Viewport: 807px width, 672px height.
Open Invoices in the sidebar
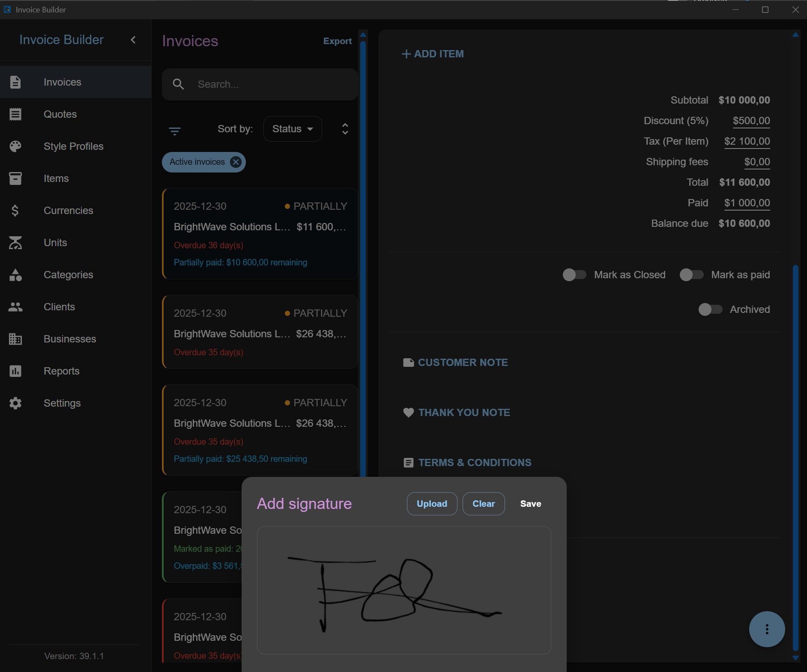pos(75,82)
